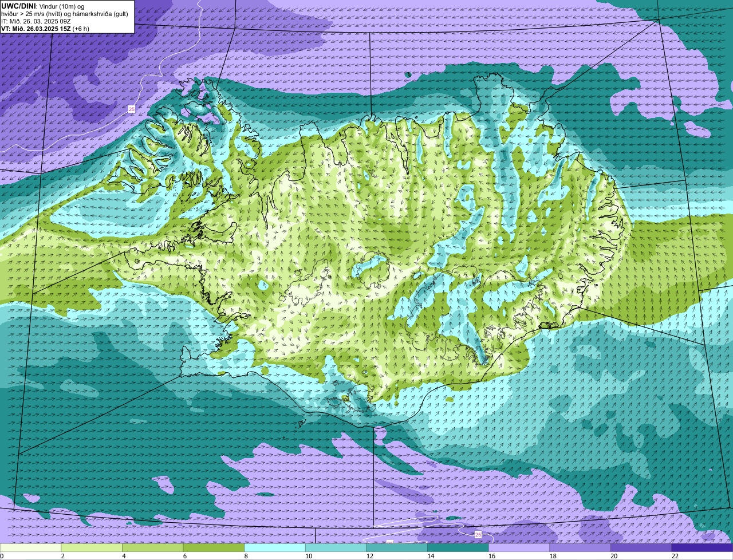Click the legend tick label "14"

point(431,556)
